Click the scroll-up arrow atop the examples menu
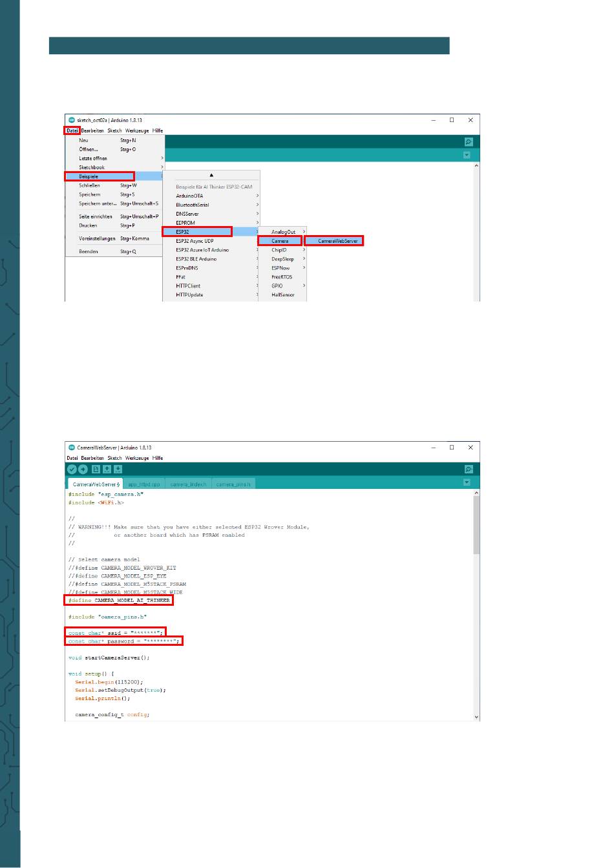The width and height of the screenshot is (614, 868). pos(211,175)
